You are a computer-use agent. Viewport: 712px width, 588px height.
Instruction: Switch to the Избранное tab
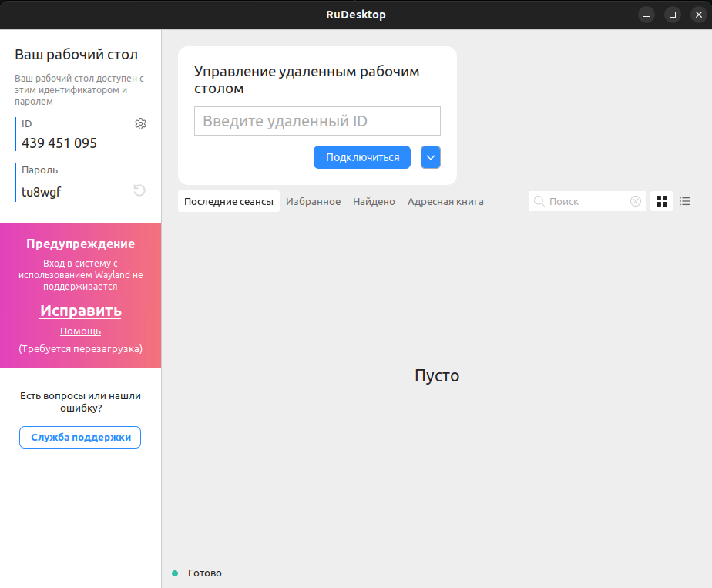(314, 202)
